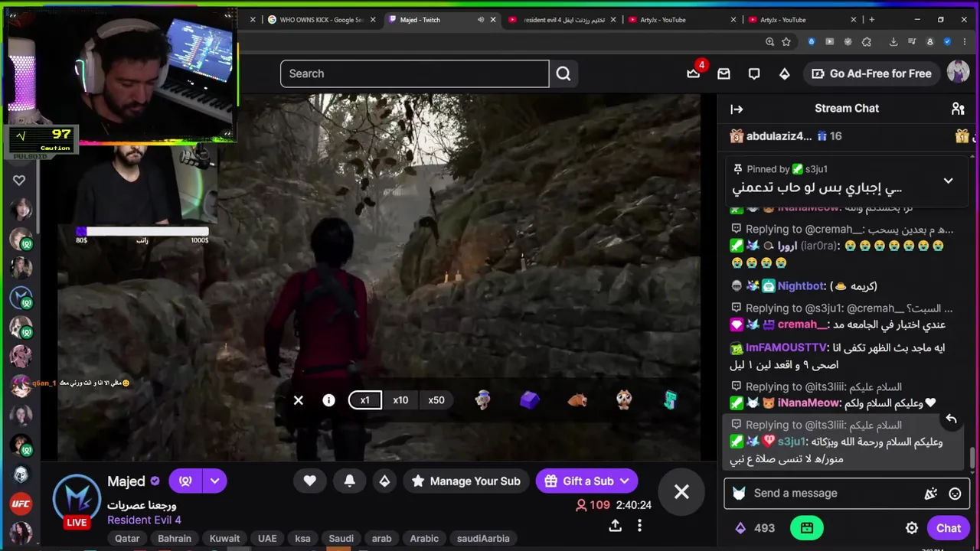
Task: Open the browser extensions puzzle icon
Action: click(x=867, y=42)
